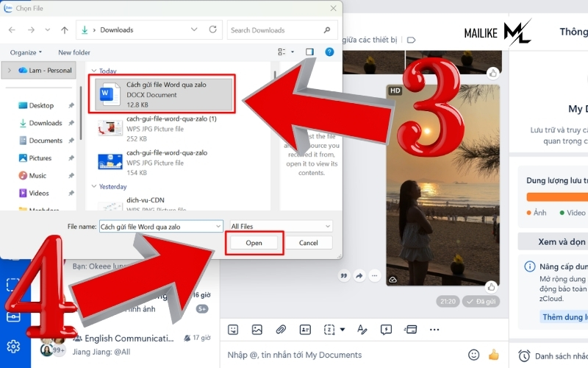Collapse the Yesterday file group
Image resolution: width=588 pixels, height=368 pixels.
tap(94, 186)
